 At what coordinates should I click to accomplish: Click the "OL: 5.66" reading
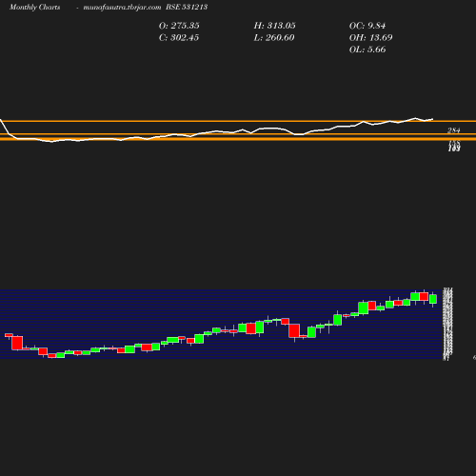pos(367,50)
